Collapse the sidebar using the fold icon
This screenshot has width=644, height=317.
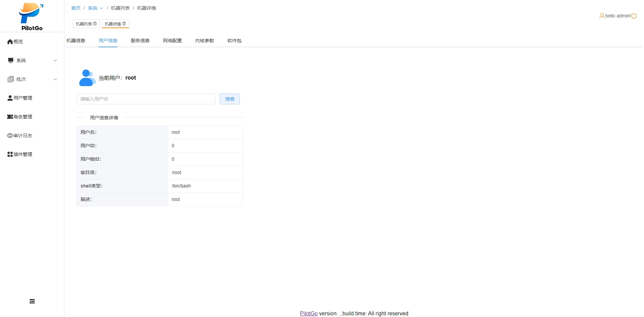coord(32,301)
